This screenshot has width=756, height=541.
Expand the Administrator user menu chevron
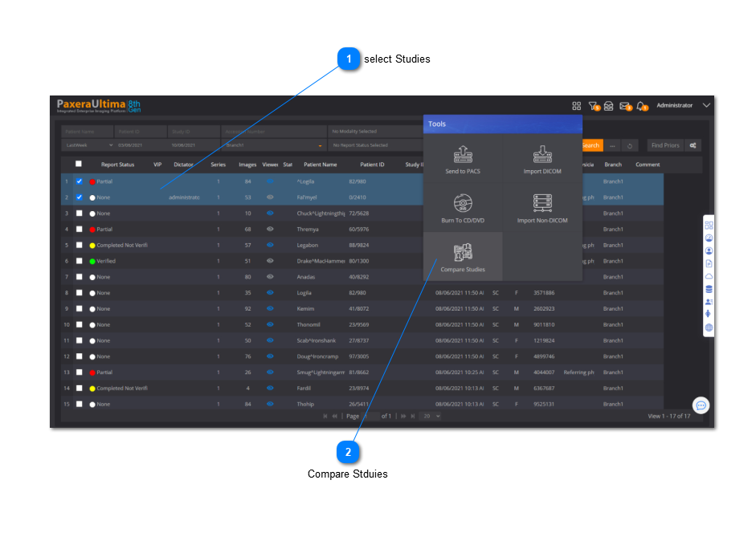706,105
